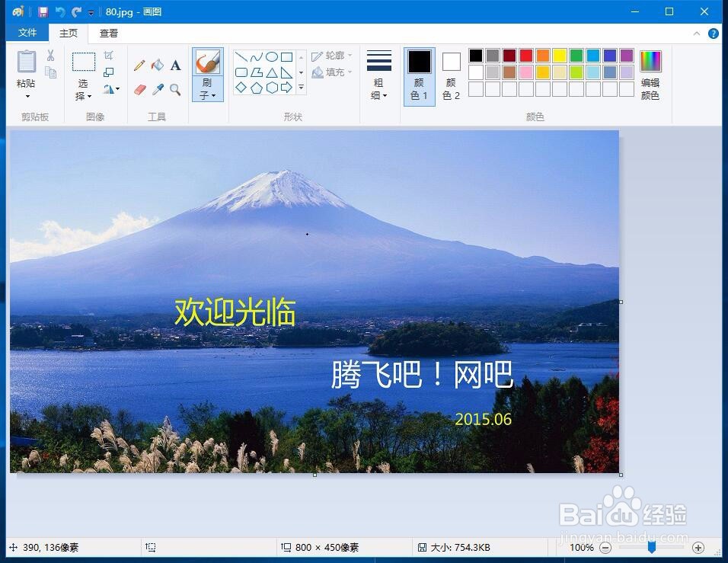Click the canvas bottom-right resize handle

(621, 475)
